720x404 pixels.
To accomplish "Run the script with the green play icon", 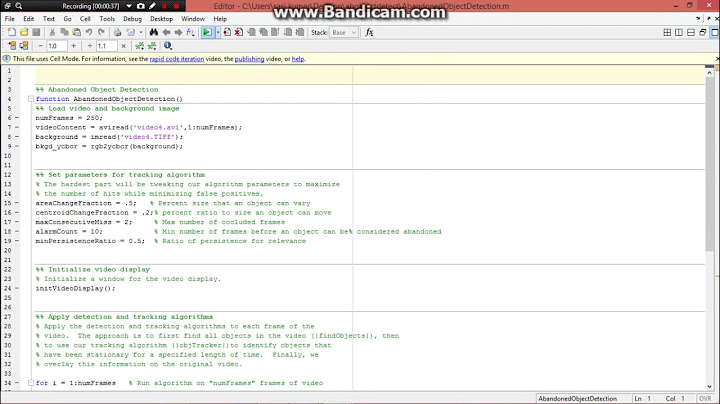I will coord(207,32).
